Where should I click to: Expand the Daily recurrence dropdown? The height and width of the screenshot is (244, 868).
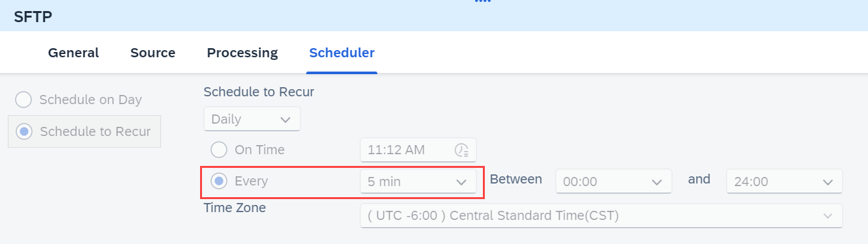(x=252, y=119)
